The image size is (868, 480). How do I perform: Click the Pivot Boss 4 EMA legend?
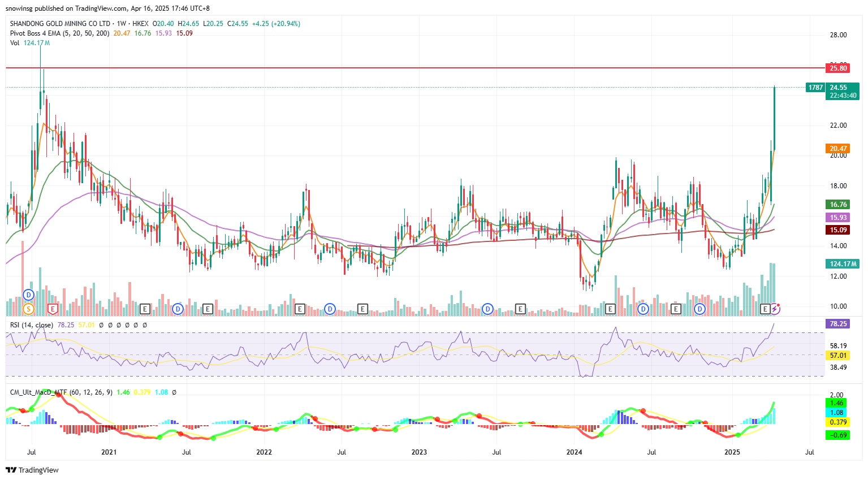pos(59,33)
